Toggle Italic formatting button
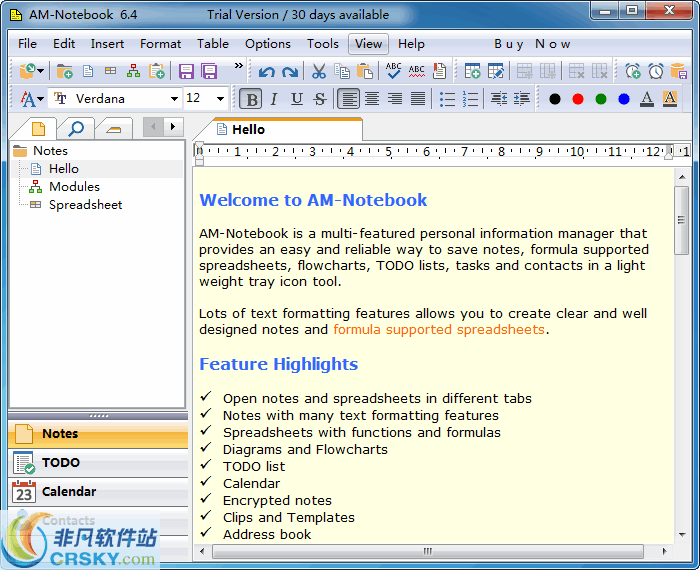The width and height of the screenshot is (700, 570). [x=274, y=99]
